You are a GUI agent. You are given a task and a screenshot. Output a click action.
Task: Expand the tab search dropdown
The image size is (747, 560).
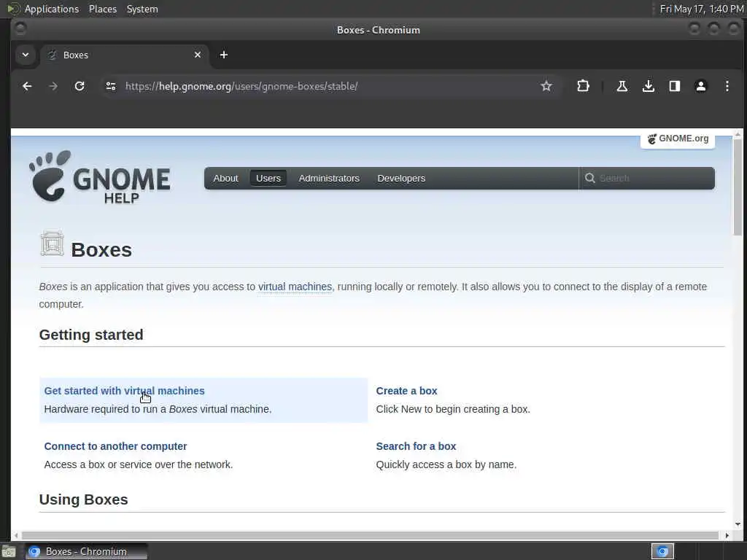coord(26,55)
